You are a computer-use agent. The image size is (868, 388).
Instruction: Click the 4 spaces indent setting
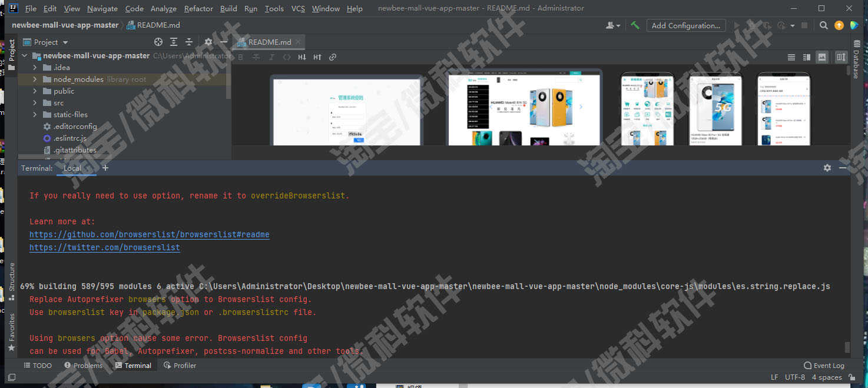coord(827,377)
